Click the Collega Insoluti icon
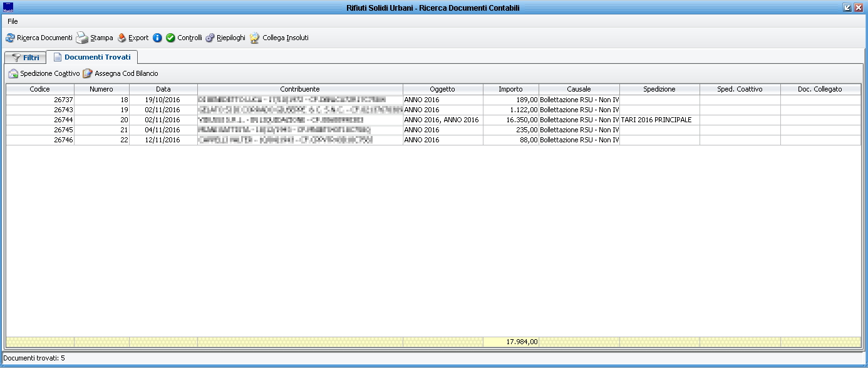Image resolution: width=868 pixels, height=368 pixels. (x=254, y=38)
